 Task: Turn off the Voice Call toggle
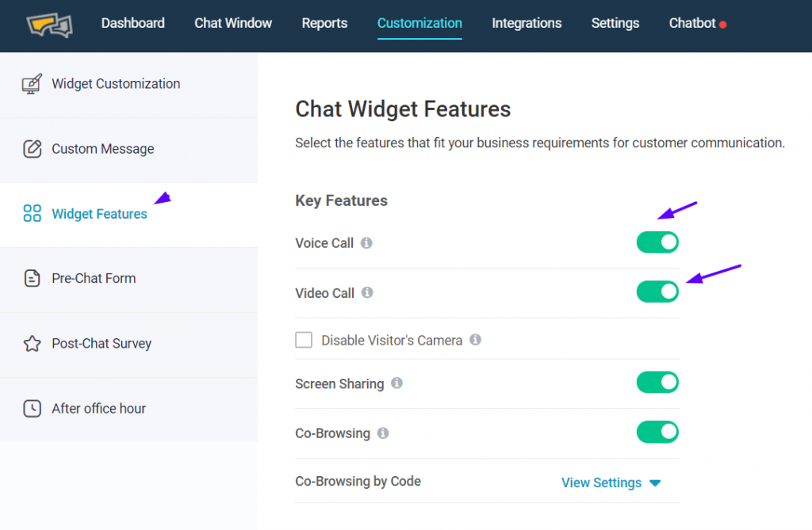[x=657, y=242]
